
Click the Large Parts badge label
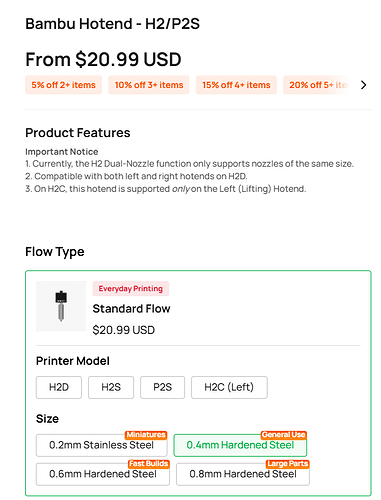click(x=288, y=464)
